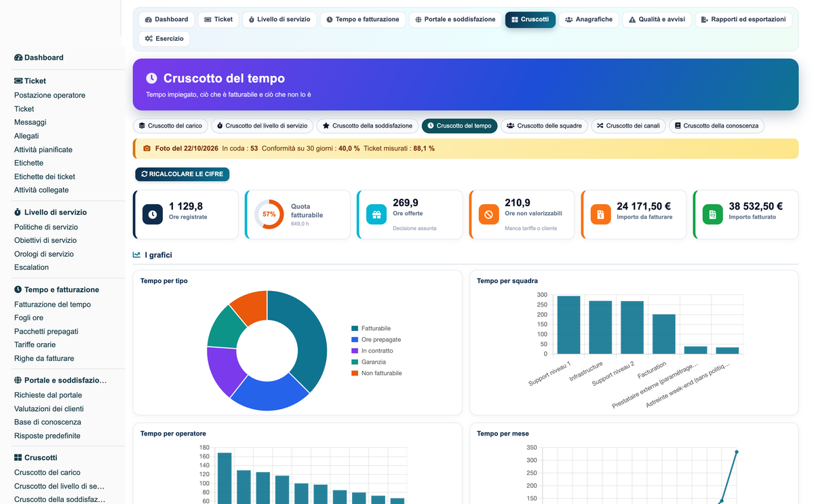
Task: Click the gauge icon beside sidebar Dashboard heading
Action: (x=18, y=58)
